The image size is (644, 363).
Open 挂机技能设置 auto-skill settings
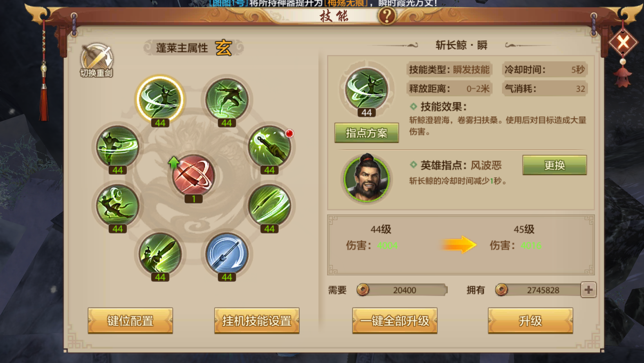click(x=257, y=320)
